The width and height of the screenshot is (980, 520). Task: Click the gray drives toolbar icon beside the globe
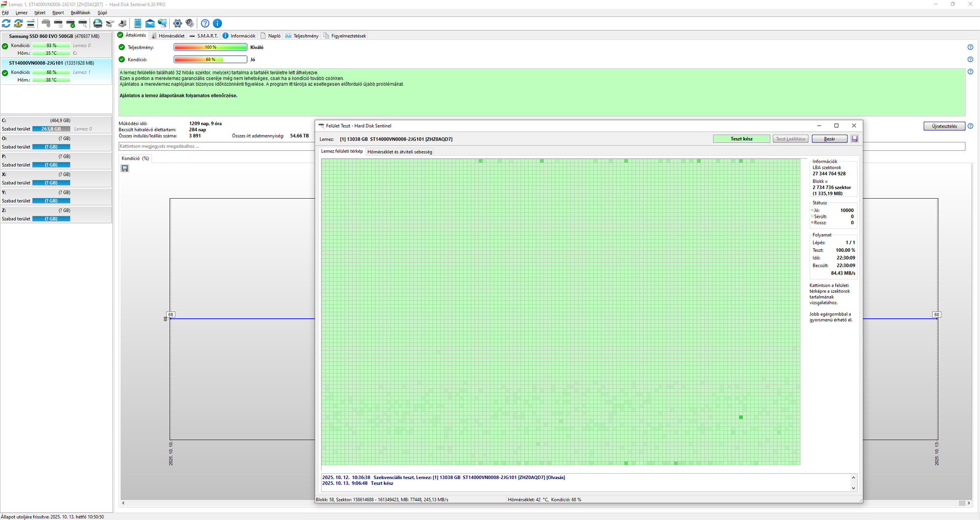tap(110, 23)
